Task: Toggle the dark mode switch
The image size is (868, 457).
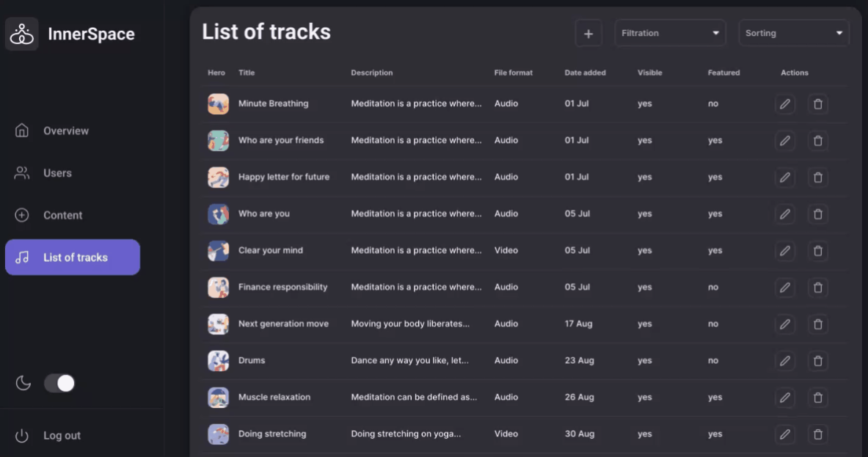Action: 59,383
